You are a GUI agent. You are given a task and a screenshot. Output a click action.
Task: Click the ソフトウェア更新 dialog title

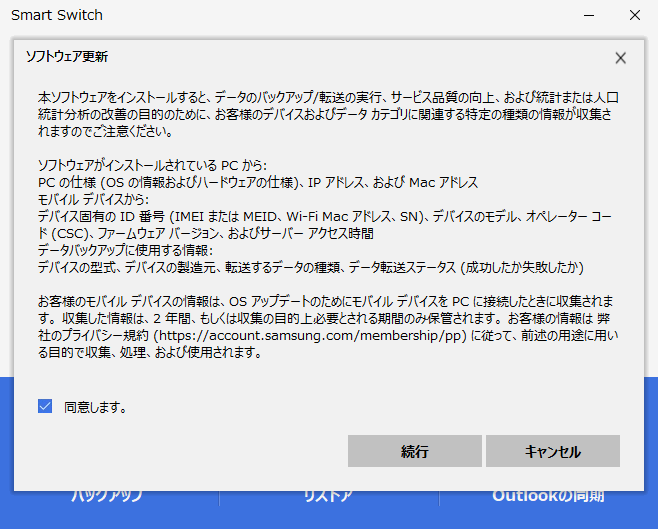[x=67, y=57]
